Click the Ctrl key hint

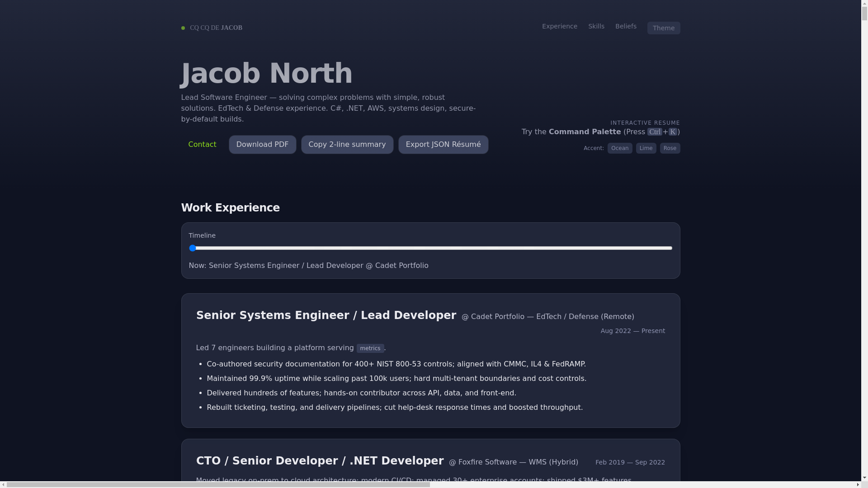(654, 132)
